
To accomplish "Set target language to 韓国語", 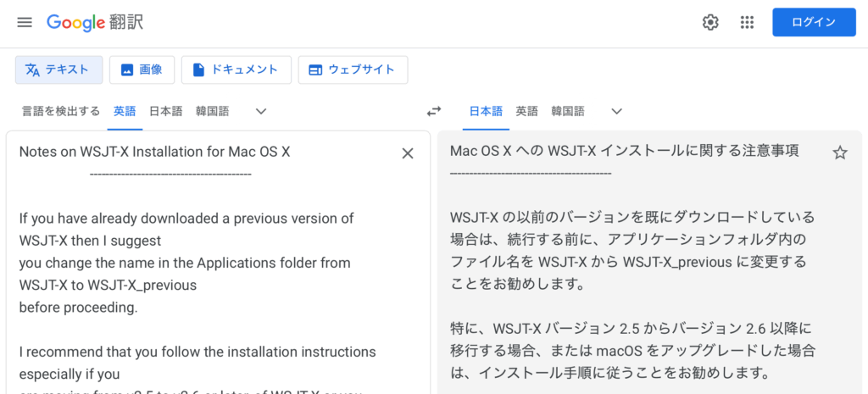I will click(x=568, y=111).
